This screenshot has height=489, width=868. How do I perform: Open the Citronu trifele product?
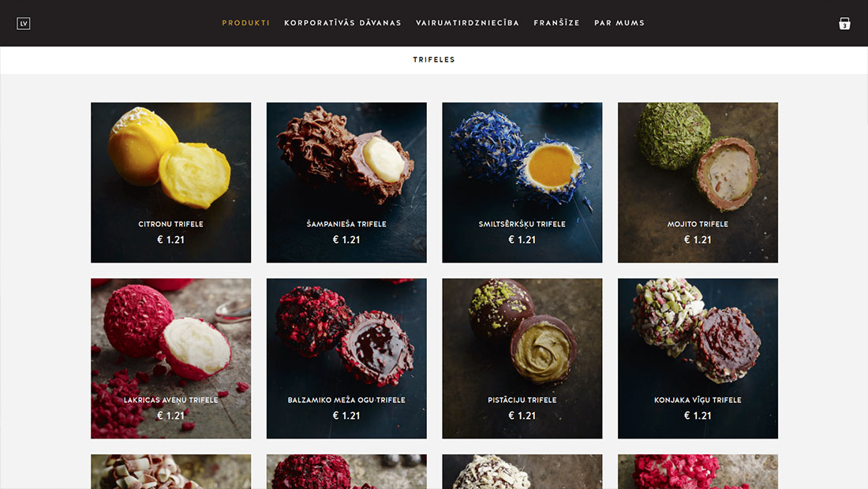click(170, 182)
